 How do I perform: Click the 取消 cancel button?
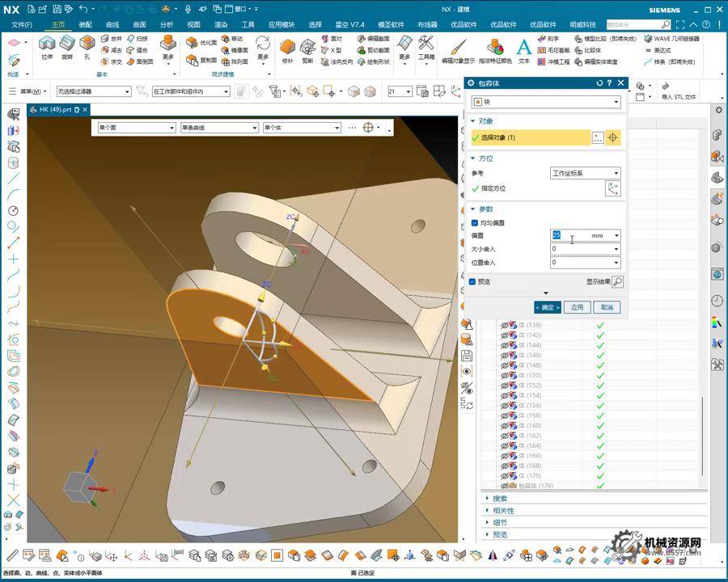click(606, 307)
